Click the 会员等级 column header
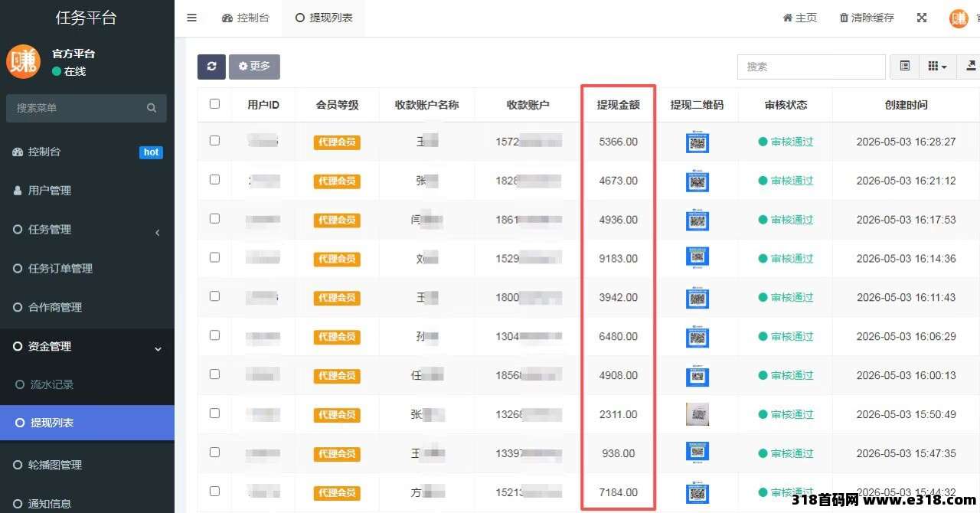 (x=338, y=105)
